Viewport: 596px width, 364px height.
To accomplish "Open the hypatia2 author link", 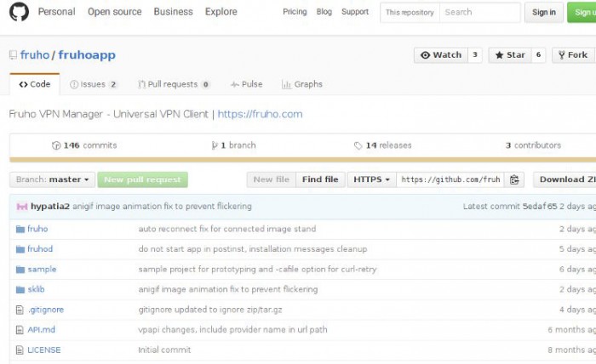I will coord(50,207).
